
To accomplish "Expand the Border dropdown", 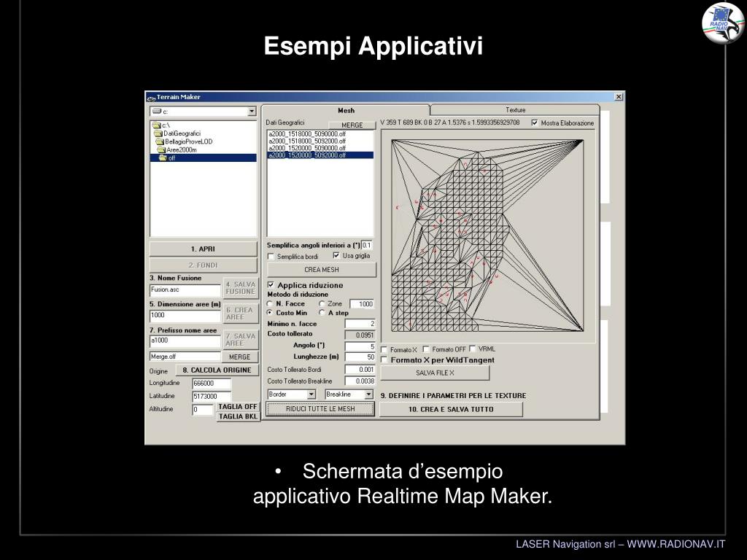I will (311, 394).
